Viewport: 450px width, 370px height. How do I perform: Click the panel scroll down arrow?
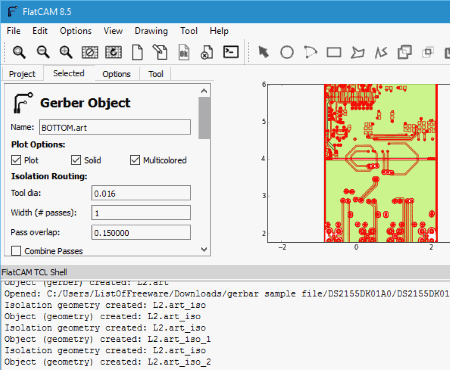click(204, 249)
